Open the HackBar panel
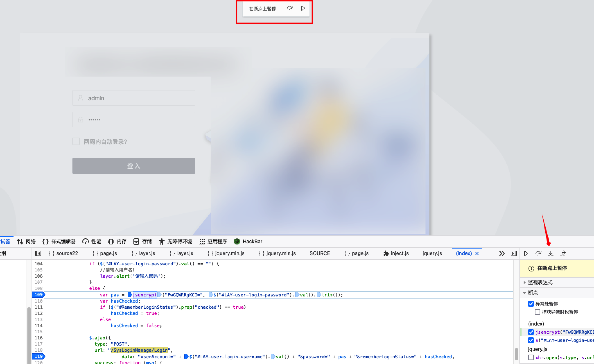Viewport: 594px width, 364px height. (248, 241)
